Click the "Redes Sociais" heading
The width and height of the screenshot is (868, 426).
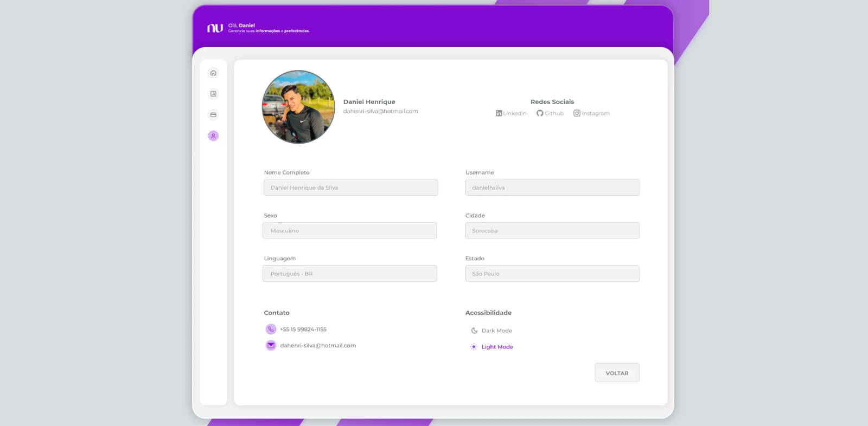[552, 102]
